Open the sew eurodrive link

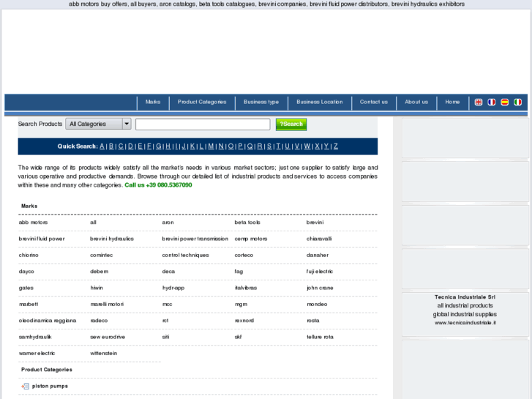click(x=108, y=337)
